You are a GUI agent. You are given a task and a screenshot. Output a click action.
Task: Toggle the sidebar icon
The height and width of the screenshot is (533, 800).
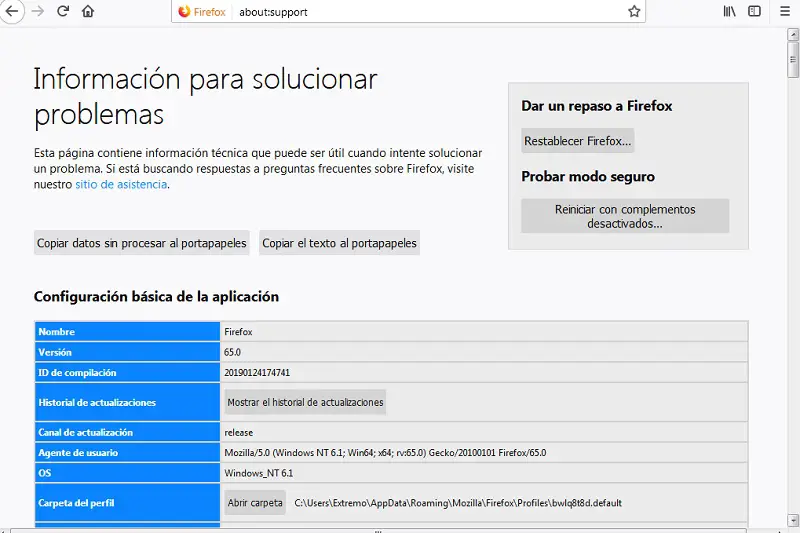point(754,11)
